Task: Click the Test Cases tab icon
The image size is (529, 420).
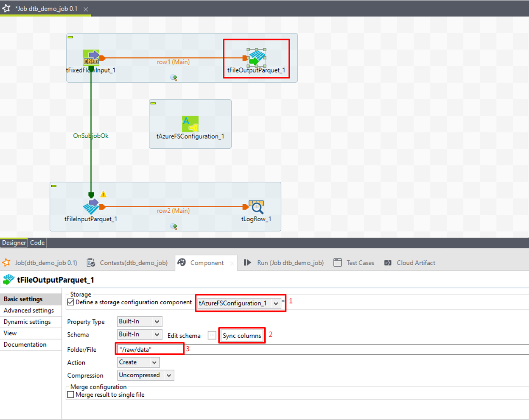Action: tap(338, 262)
